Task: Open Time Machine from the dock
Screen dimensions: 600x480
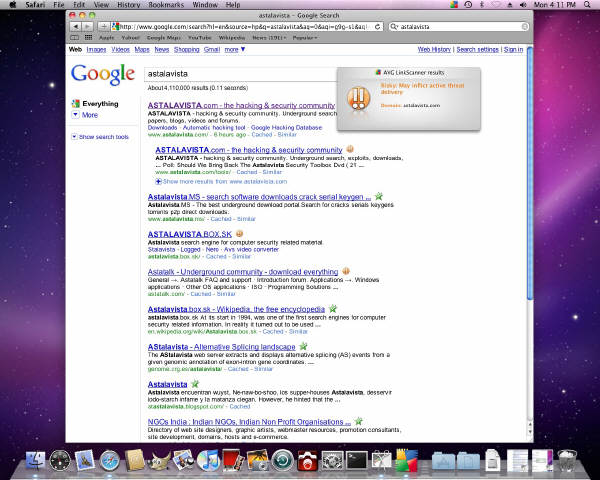Action: pyautogui.click(x=282, y=460)
